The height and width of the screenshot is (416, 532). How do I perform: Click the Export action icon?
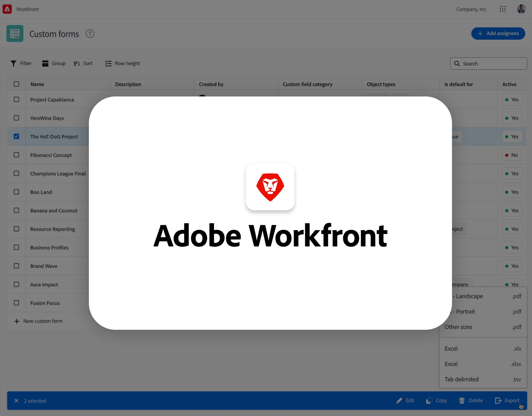[x=498, y=401]
